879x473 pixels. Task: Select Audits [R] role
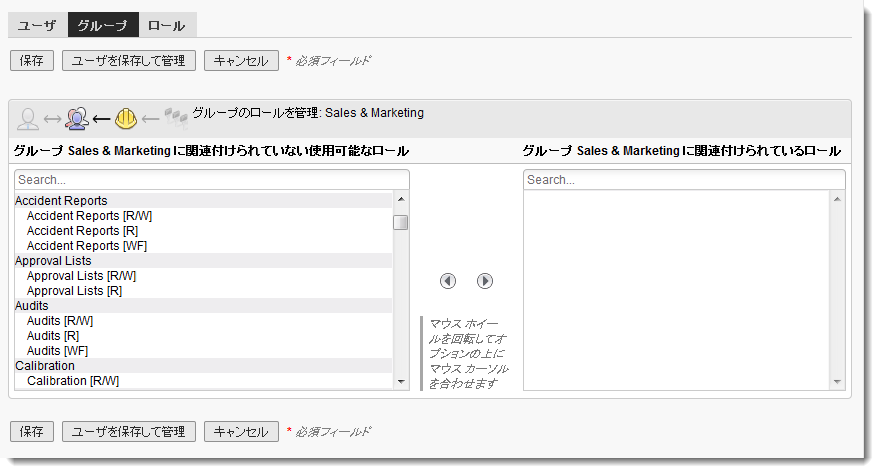pos(203,336)
